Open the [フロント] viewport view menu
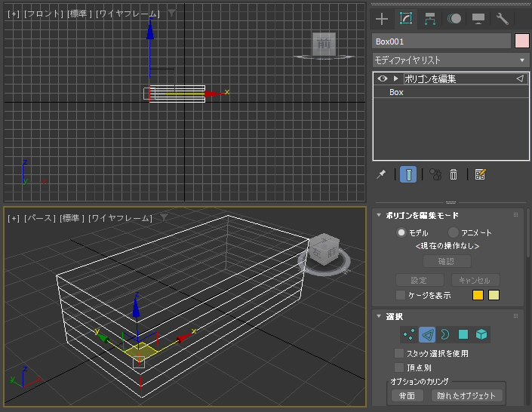 (44, 14)
